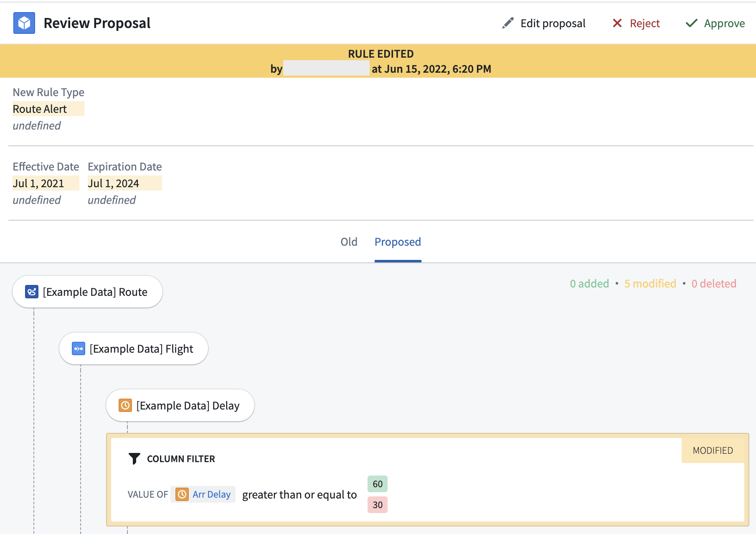Click the funnel Column Filter icon
This screenshot has width=756, height=534.
[134, 459]
